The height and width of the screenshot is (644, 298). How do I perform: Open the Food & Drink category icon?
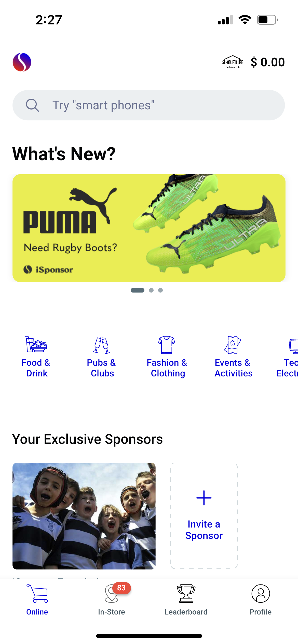coord(36,344)
